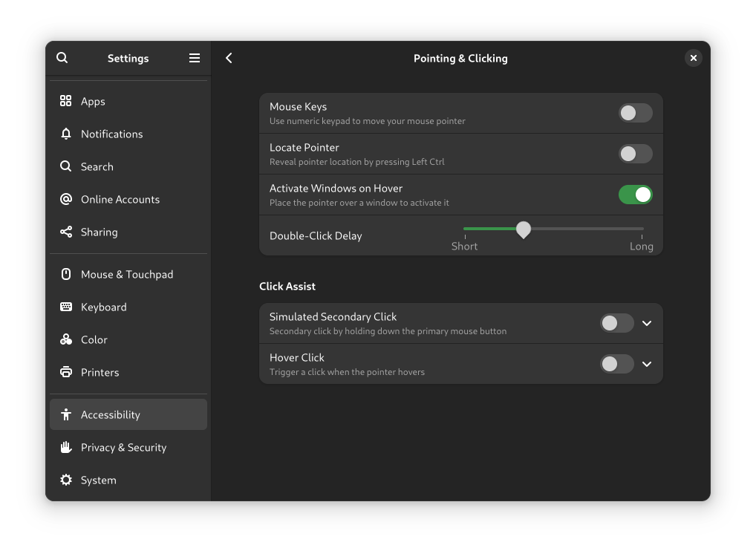Turn on the Locate Pointer switch
Image resolution: width=756 pixels, height=551 pixels.
pos(635,154)
